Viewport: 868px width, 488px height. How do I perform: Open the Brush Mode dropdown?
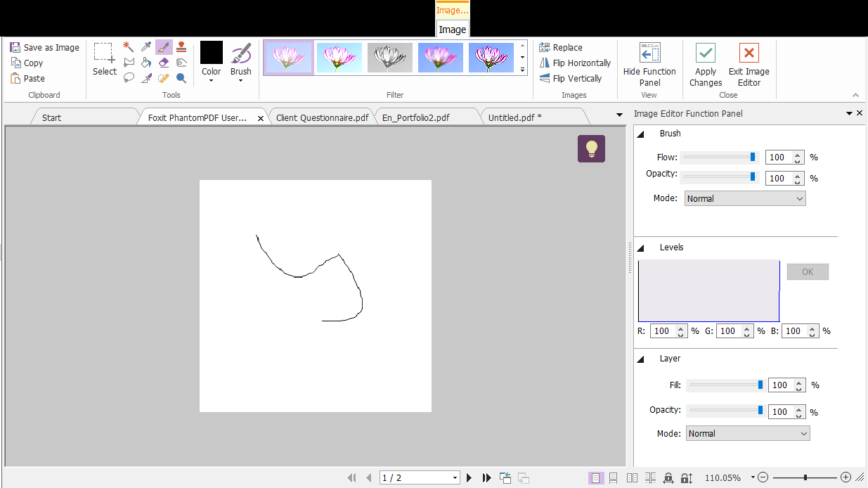[x=745, y=199]
